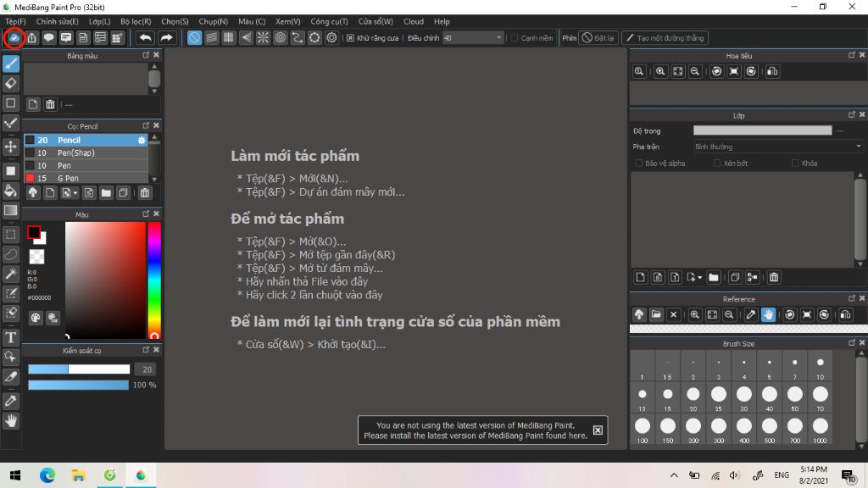The image size is (868, 488).
Task: Open the Bộ lọc(R) menu
Action: [x=136, y=21]
